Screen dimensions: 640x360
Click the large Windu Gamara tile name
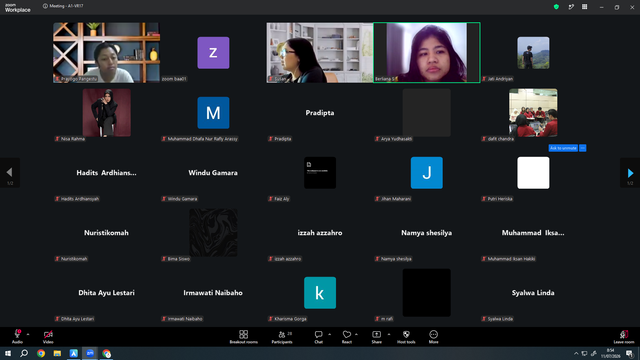coord(213,173)
